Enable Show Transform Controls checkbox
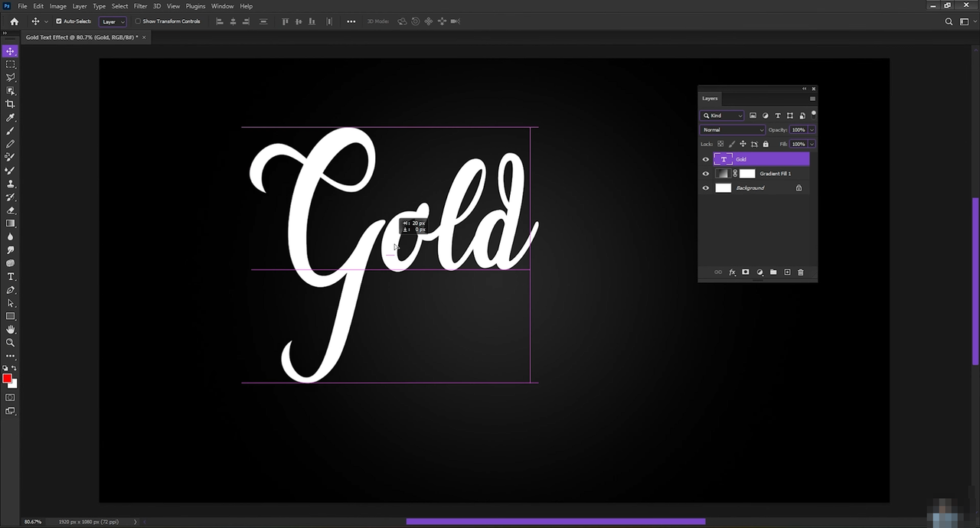Screen dimensions: 980x528 coord(138,21)
